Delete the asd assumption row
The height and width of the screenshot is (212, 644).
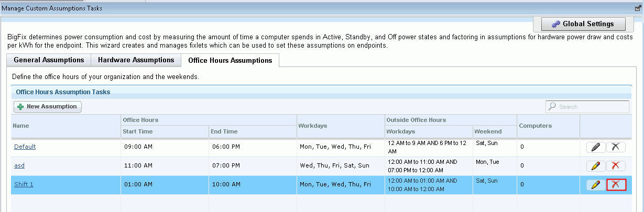tap(616, 166)
